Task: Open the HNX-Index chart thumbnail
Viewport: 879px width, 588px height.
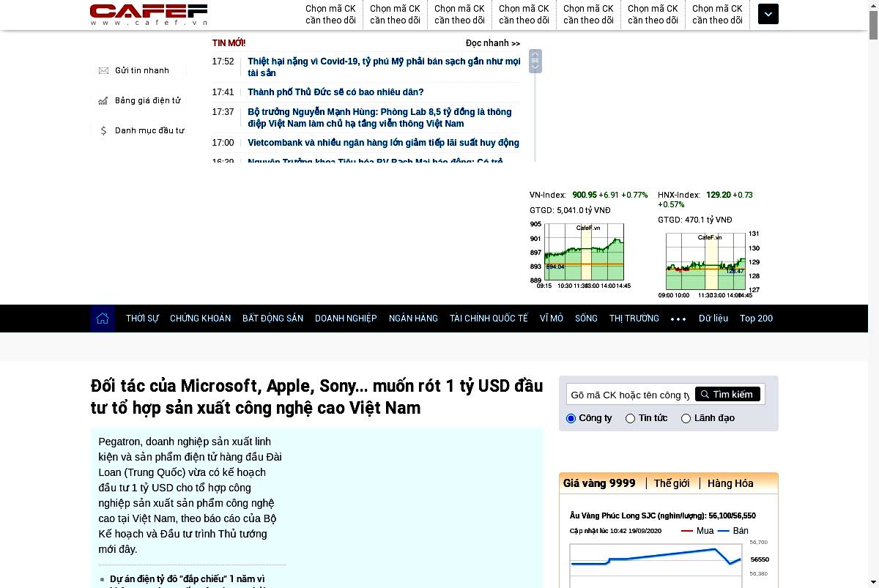Action: coord(709,264)
